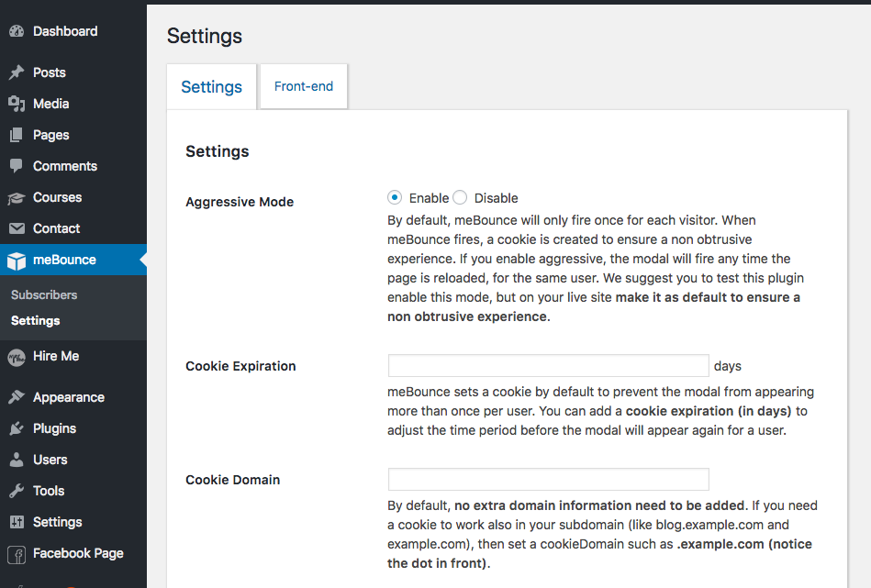Click the Settings section heading in panel
The height and width of the screenshot is (588, 871).
click(x=218, y=151)
